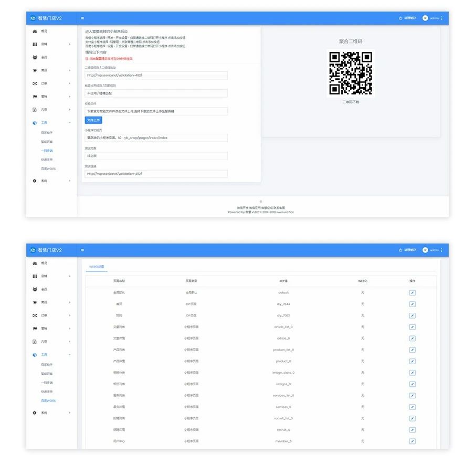475x476 pixels.
Task: Expand the document-icon menu chevron in the upper panel
Action: pos(70,110)
